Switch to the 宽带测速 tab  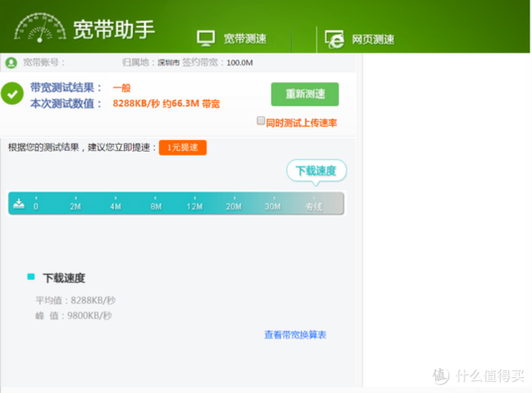pos(232,39)
